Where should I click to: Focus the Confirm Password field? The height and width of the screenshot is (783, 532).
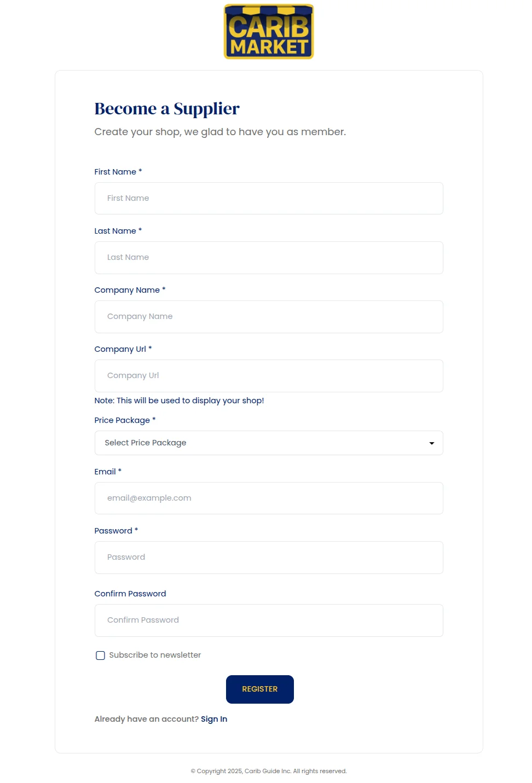(x=269, y=620)
